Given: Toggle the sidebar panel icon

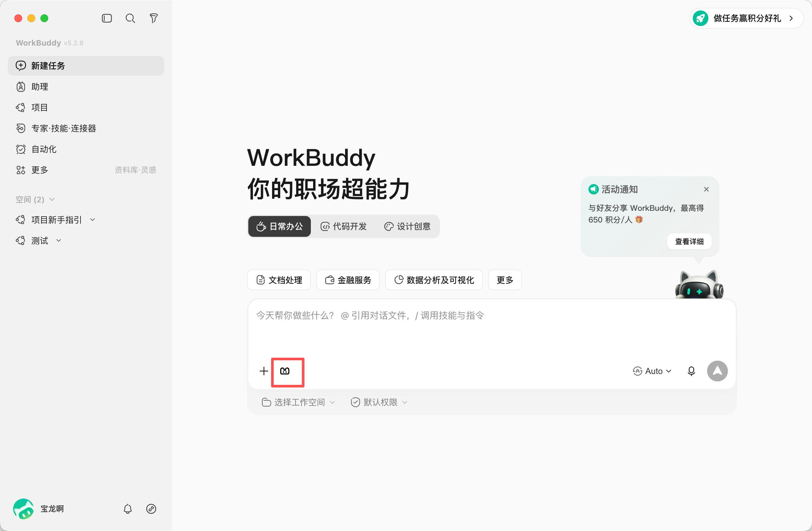Looking at the screenshot, I should click(x=107, y=18).
